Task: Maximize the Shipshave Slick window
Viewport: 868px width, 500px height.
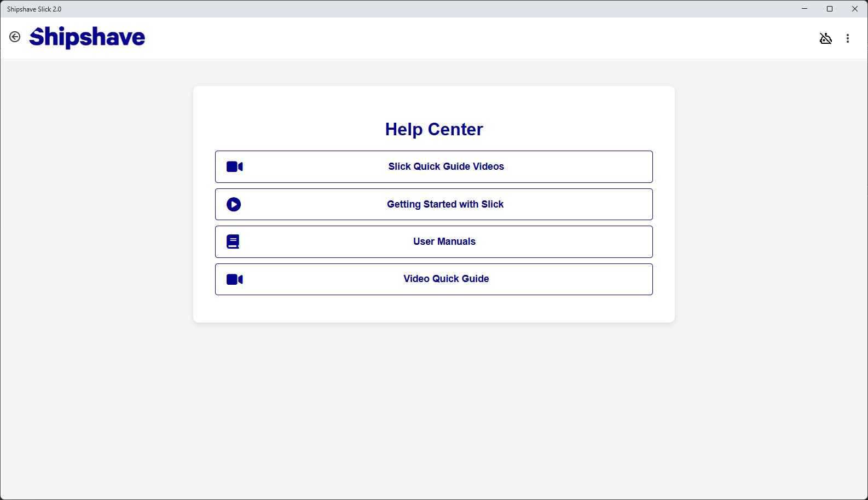Action: tap(830, 9)
